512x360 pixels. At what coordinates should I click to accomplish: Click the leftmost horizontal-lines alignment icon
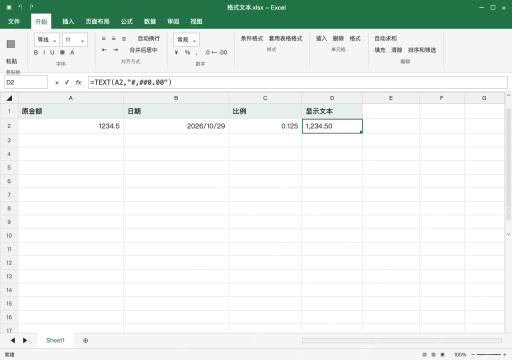(x=104, y=39)
